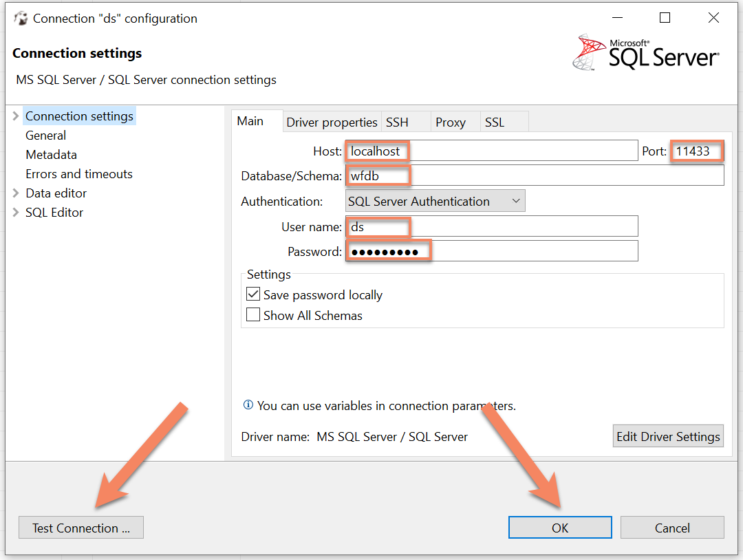Click the Test Connection button

coord(81,528)
